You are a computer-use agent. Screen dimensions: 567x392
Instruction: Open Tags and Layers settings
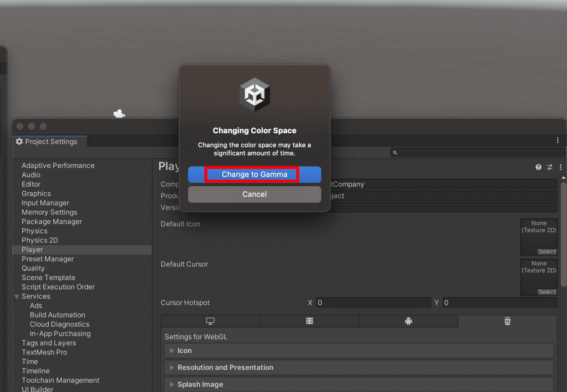(49, 343)
